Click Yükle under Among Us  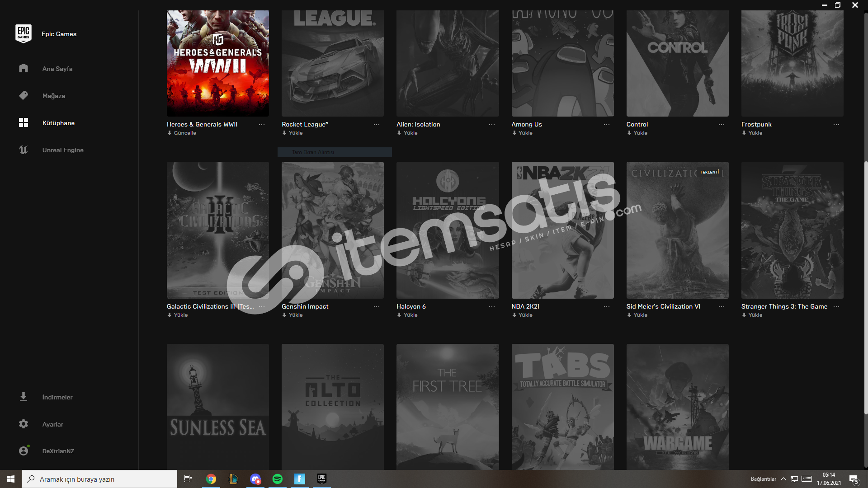click(x=522, y=133)
